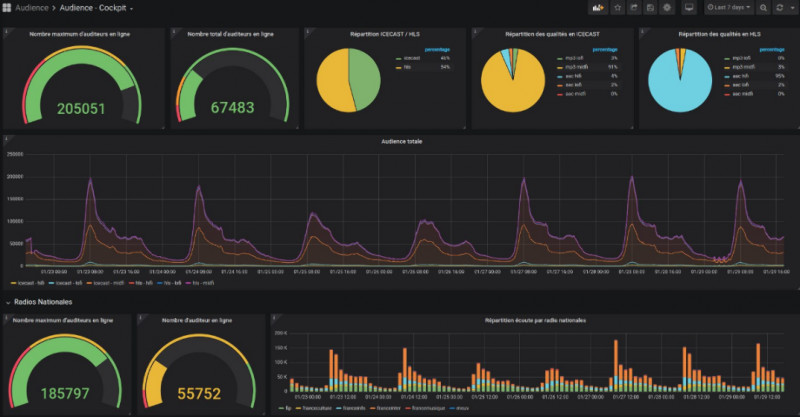The width and height of the screenshot is (800, 417).
Task: Star this dashboard as favorite
Action: pyautogui.click(x=618, y=8)
